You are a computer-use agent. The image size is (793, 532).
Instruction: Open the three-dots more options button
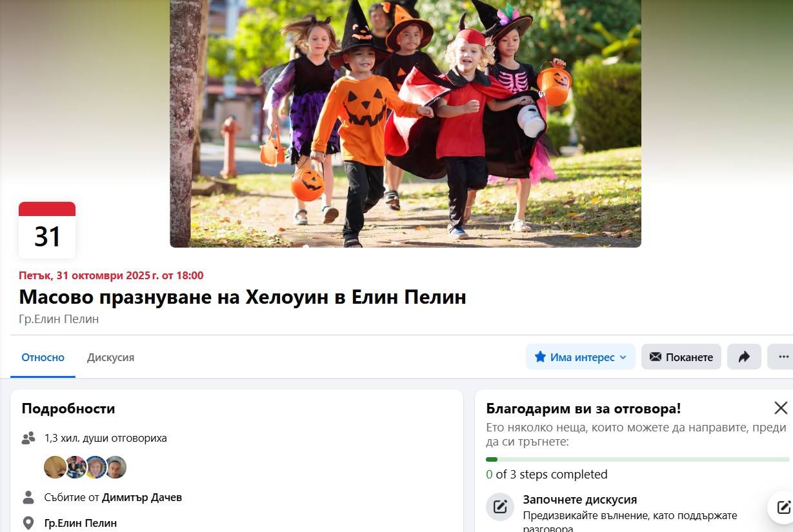781,357
